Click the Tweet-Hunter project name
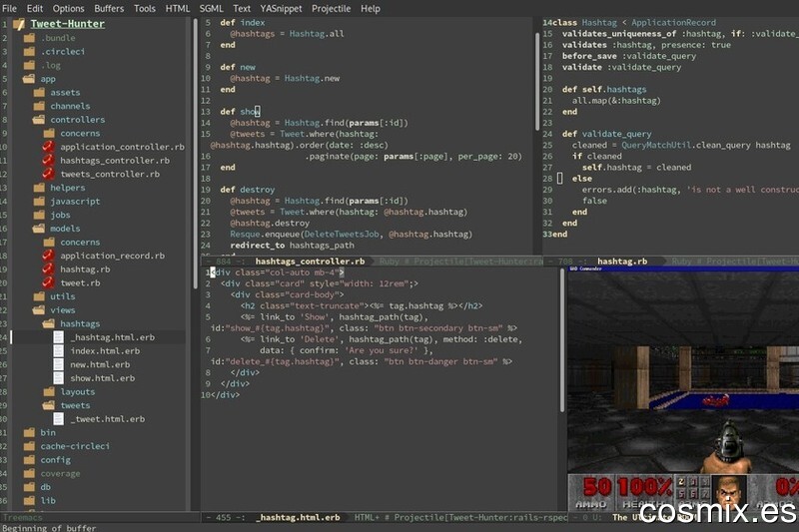This screenshot has width=799, height=532. (x=68, y=24)
